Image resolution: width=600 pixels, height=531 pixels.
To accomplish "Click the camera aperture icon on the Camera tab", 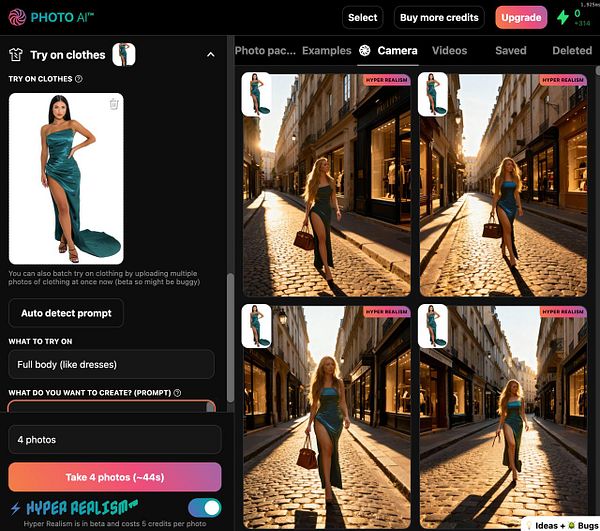I will (x=365, y=50).
